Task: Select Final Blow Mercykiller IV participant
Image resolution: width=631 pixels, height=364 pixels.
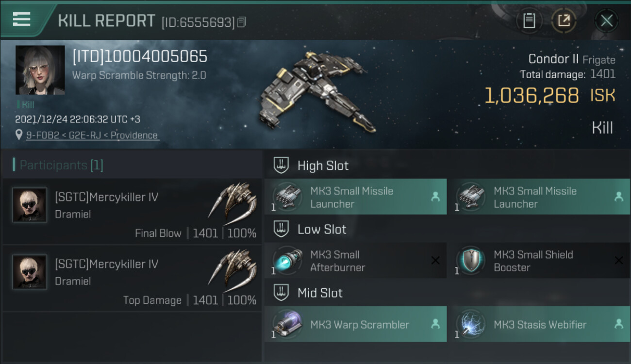Action: pyautogui.click(x=132, y=212)
